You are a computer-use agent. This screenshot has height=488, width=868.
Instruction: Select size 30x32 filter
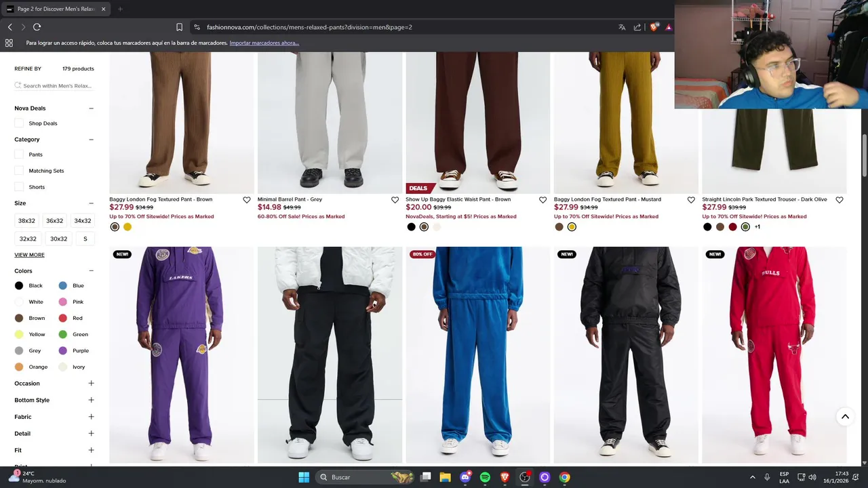[59, 239]
